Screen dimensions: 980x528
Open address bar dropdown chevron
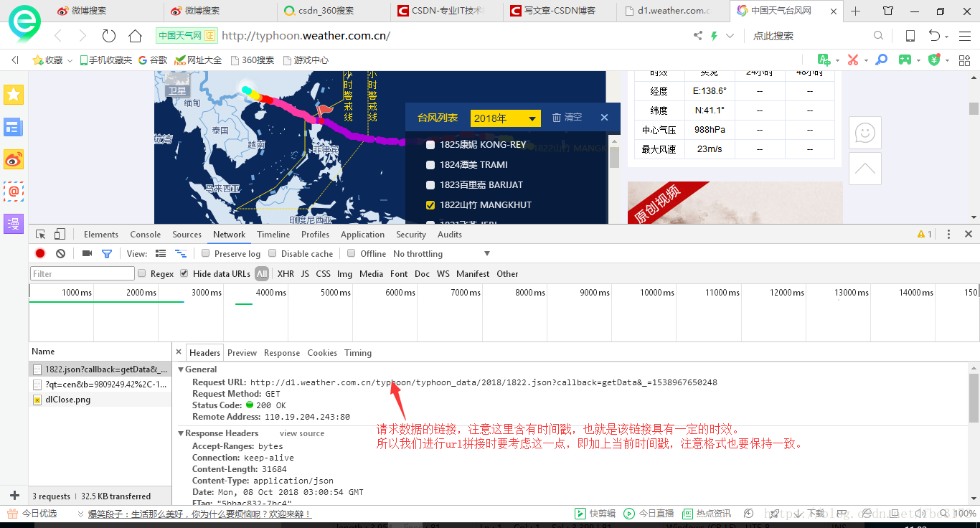pos(730,36)
